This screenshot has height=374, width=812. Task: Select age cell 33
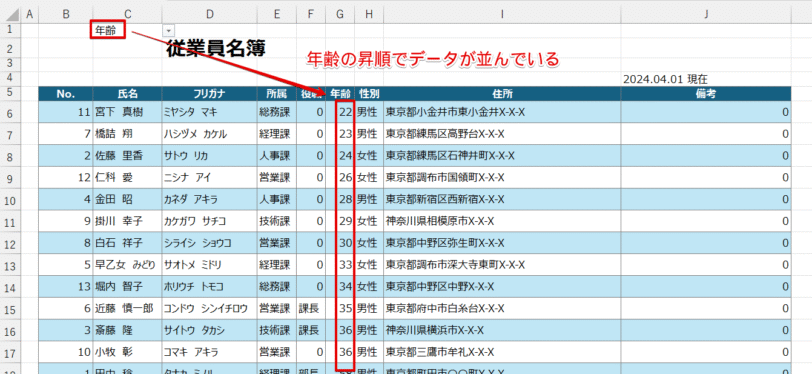(x=341, y=265)
